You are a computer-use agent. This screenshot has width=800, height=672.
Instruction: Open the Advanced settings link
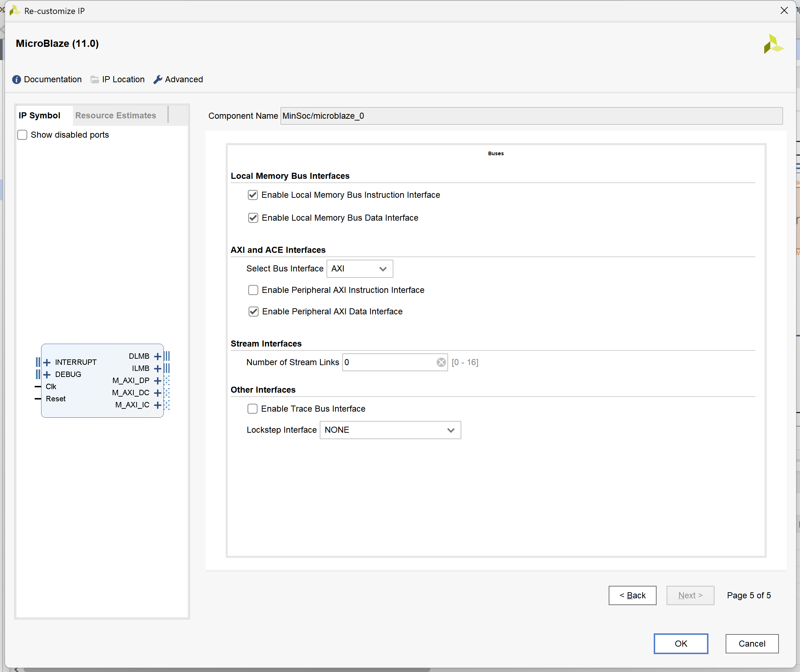point(184,80)
